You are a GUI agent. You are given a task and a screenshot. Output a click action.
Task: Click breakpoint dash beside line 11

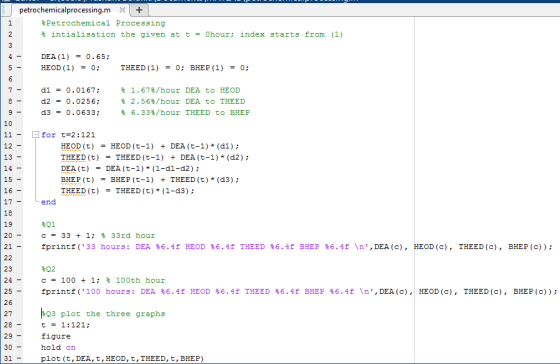pyautogui.click(x=19, y=135)
